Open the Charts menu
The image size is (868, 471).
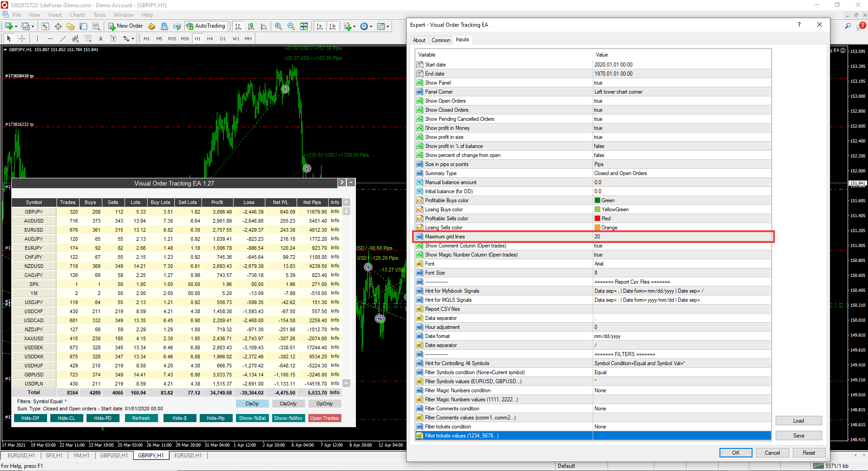coord(77,15)
